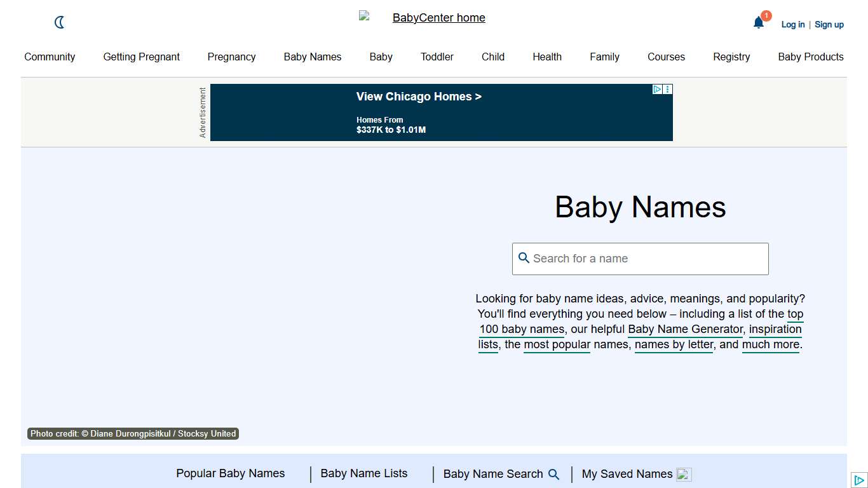The image size is (868, 488).
Task: Click Sign up
Action: (829, 24)
